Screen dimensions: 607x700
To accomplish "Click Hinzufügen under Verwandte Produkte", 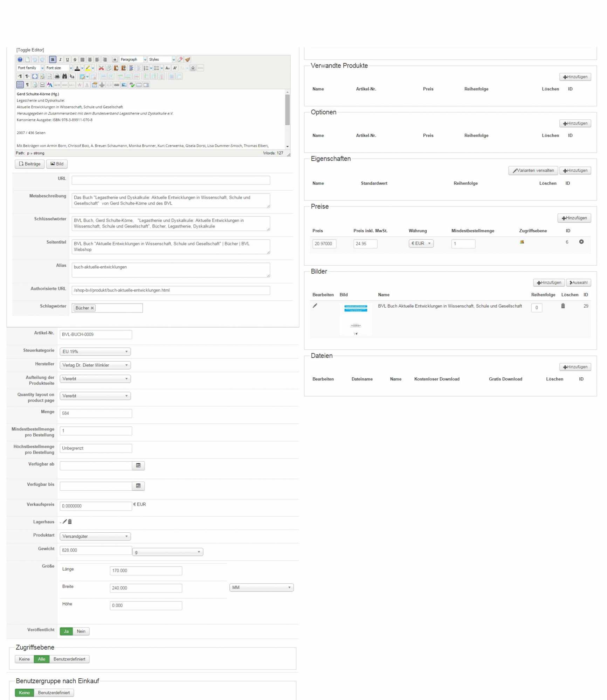I will 575,77.
